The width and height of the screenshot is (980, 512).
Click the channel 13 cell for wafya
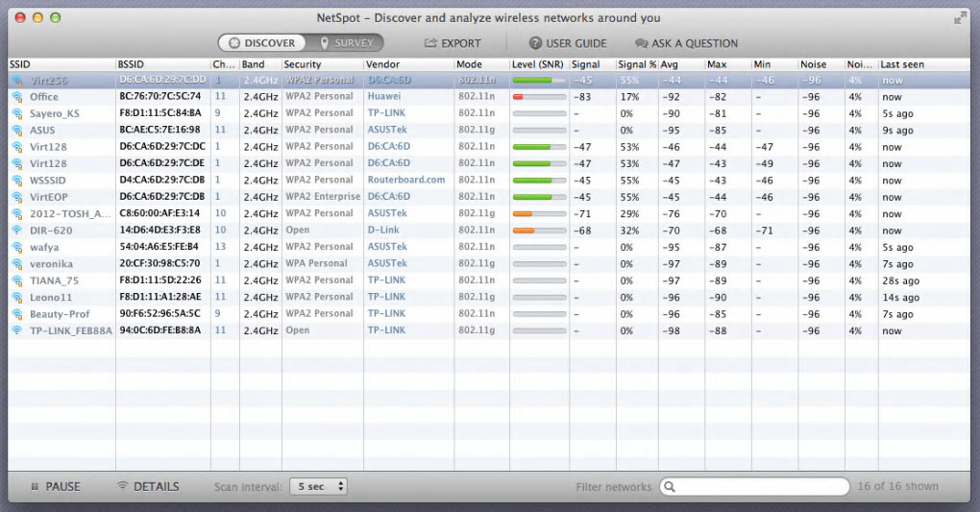click(x=220, y=246)
